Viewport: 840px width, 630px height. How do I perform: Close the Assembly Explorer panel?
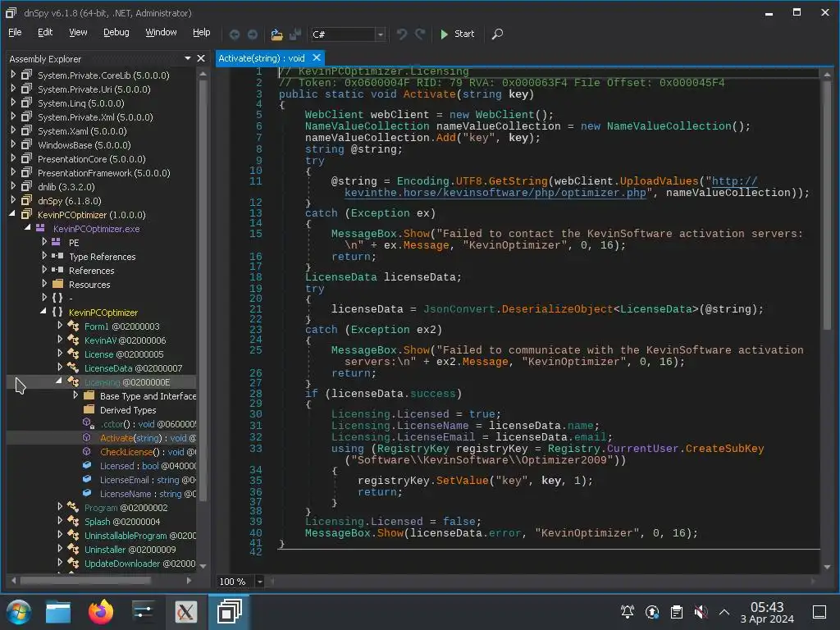pyautogui.click(x=201, y=58)
